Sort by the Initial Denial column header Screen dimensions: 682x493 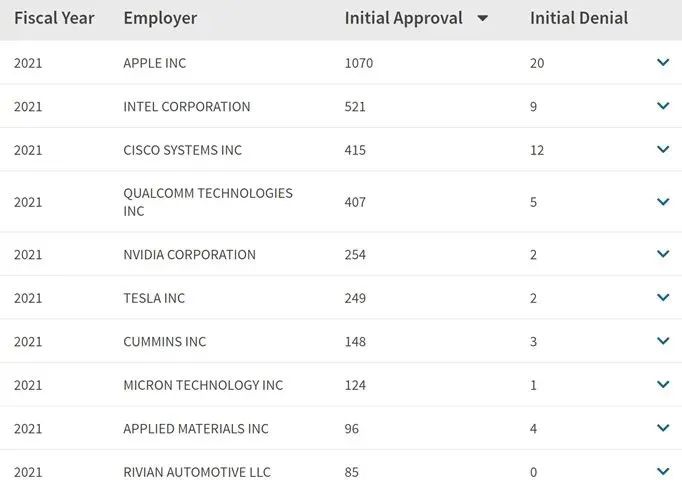point(579,18)
